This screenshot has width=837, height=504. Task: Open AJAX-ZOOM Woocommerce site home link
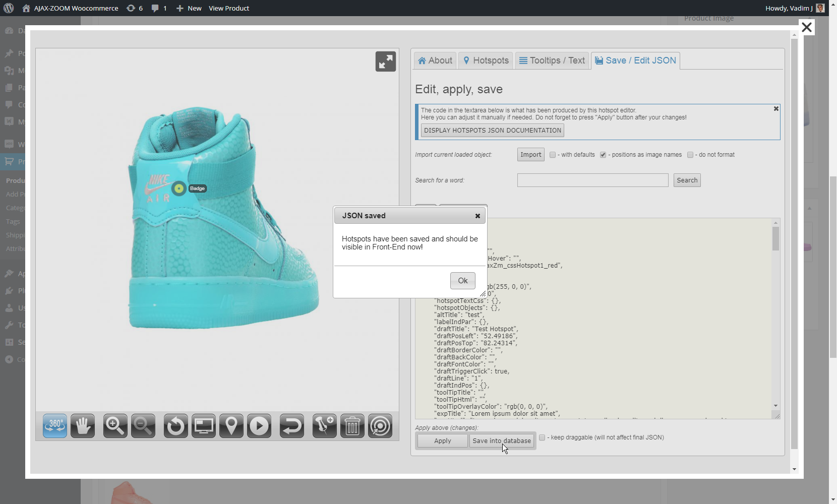[71, 8]
